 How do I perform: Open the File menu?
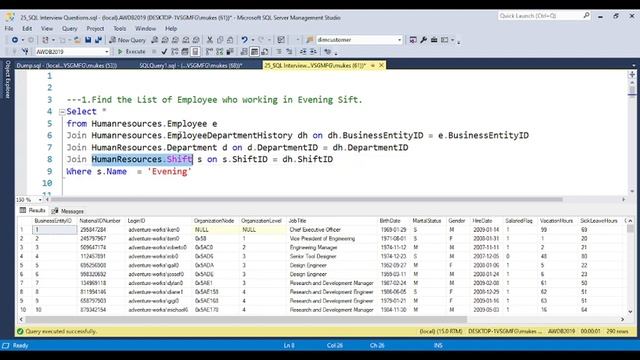coord(9,29)
